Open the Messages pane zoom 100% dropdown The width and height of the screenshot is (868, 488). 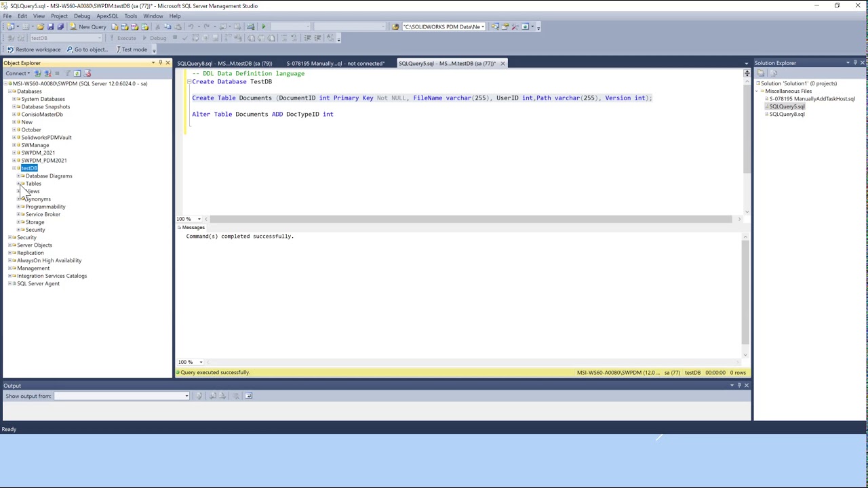pos(201,362)
